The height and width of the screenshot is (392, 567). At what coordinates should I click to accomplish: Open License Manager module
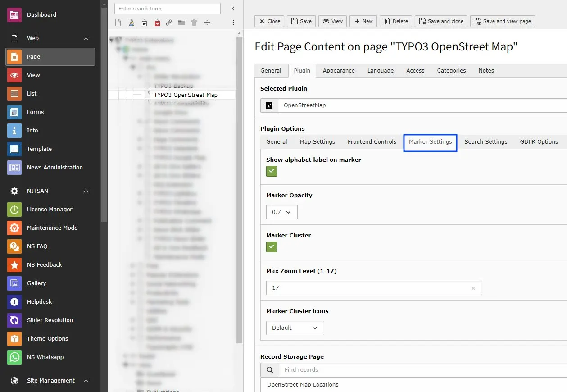[50, 210]
